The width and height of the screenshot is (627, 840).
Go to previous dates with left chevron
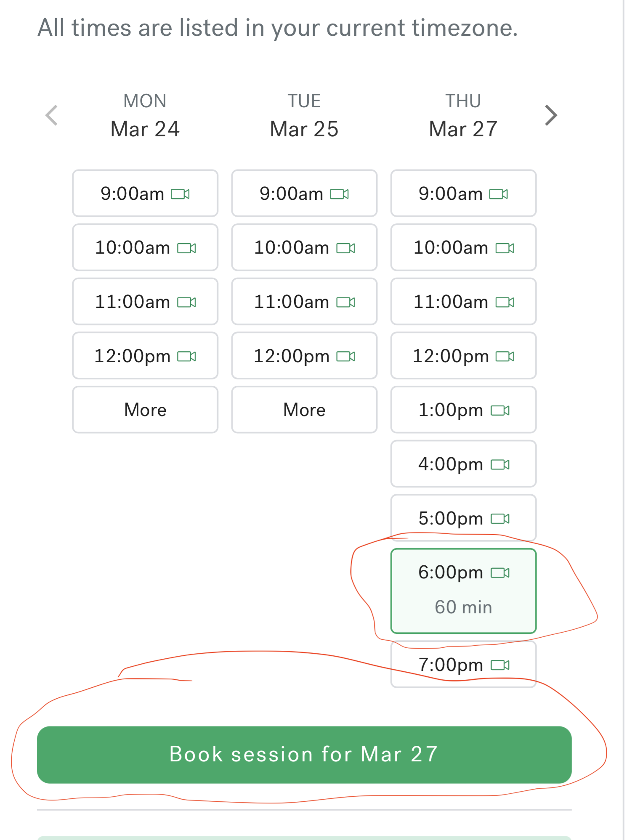coord(52,115)
